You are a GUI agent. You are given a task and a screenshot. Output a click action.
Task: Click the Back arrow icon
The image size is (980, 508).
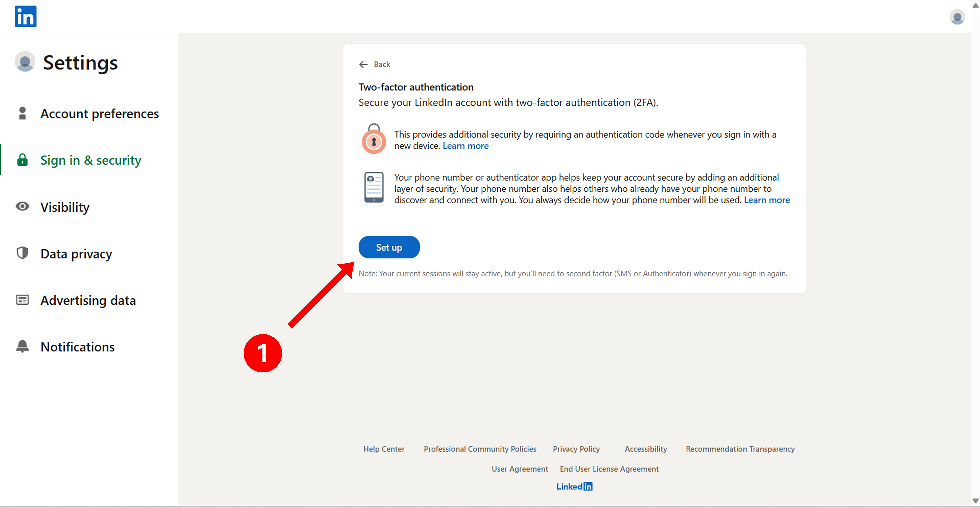pos(363,64)
